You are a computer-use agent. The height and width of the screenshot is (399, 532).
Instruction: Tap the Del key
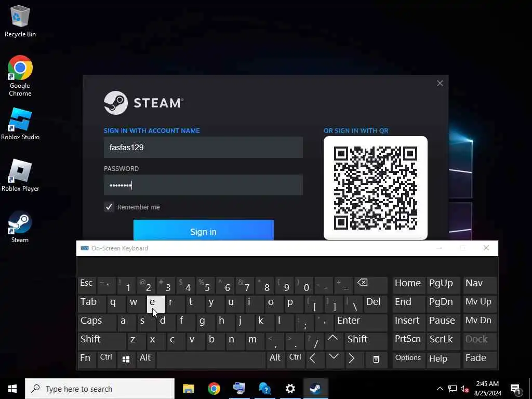click(x=376, y=303)
